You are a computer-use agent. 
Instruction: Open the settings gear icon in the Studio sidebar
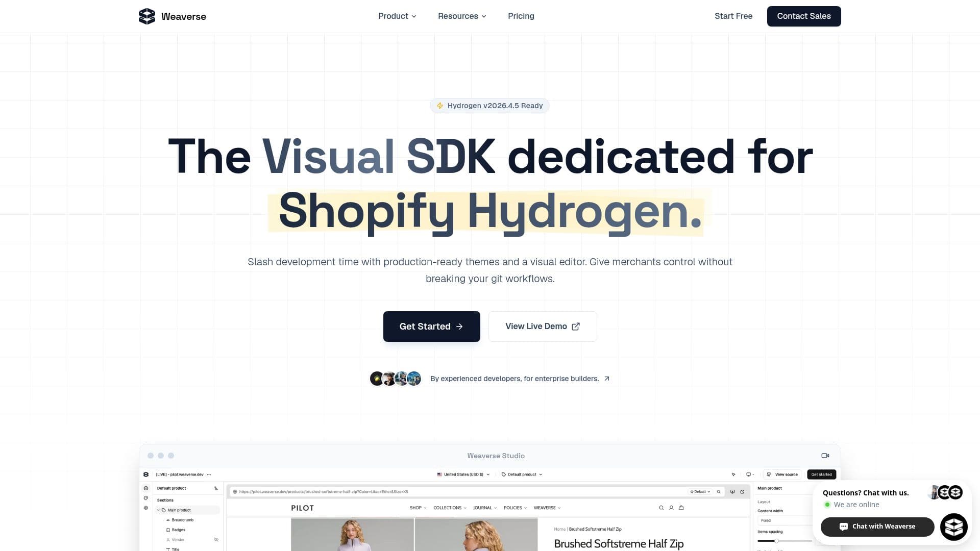[x=146, y=508]
